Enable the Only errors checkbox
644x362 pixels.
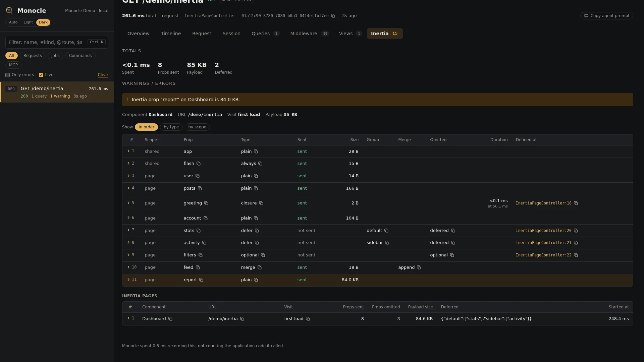(x=7, y=75)
